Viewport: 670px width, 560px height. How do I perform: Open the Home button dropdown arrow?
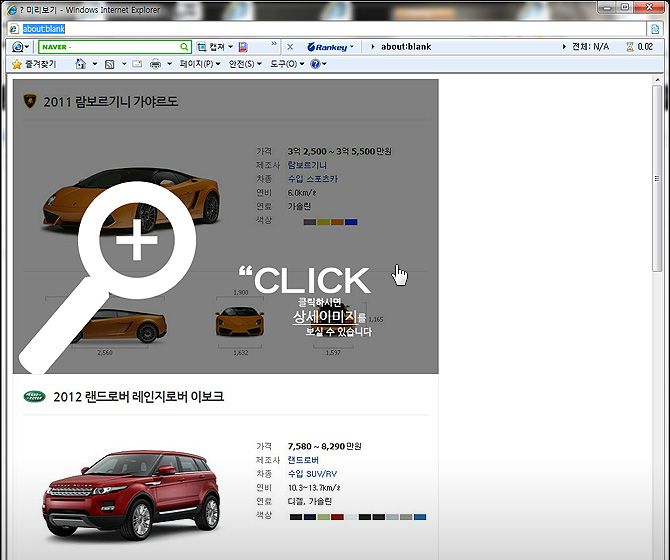click(x=95, y=64)
